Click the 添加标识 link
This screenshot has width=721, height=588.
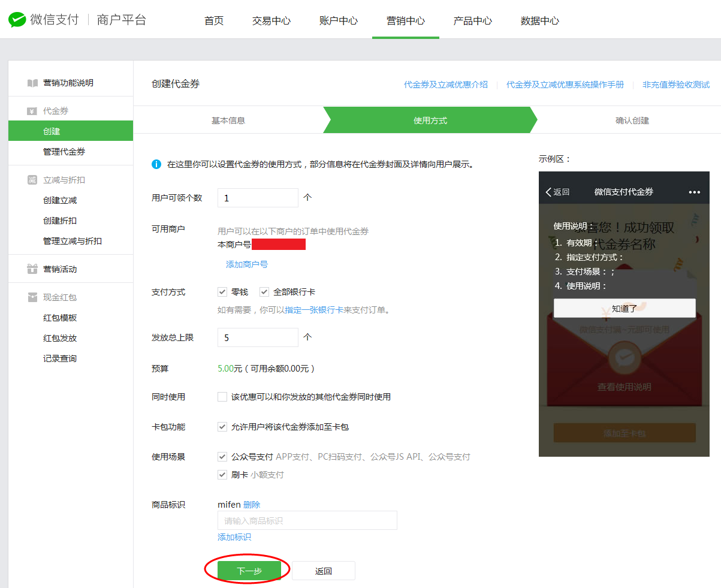(x=234, y=537)
